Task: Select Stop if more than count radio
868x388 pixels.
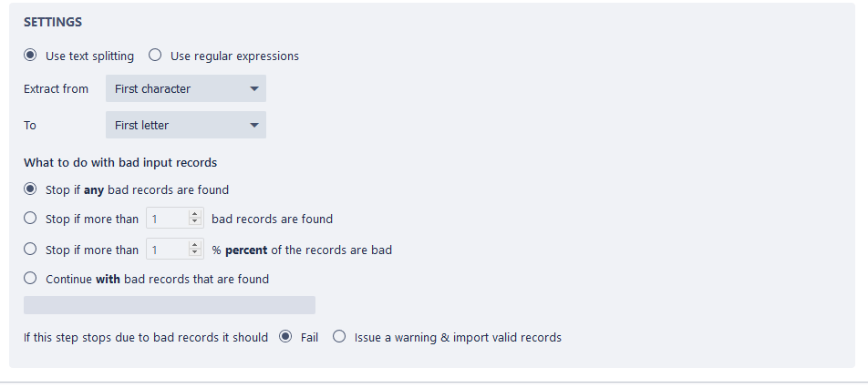Action: point(31,219)
